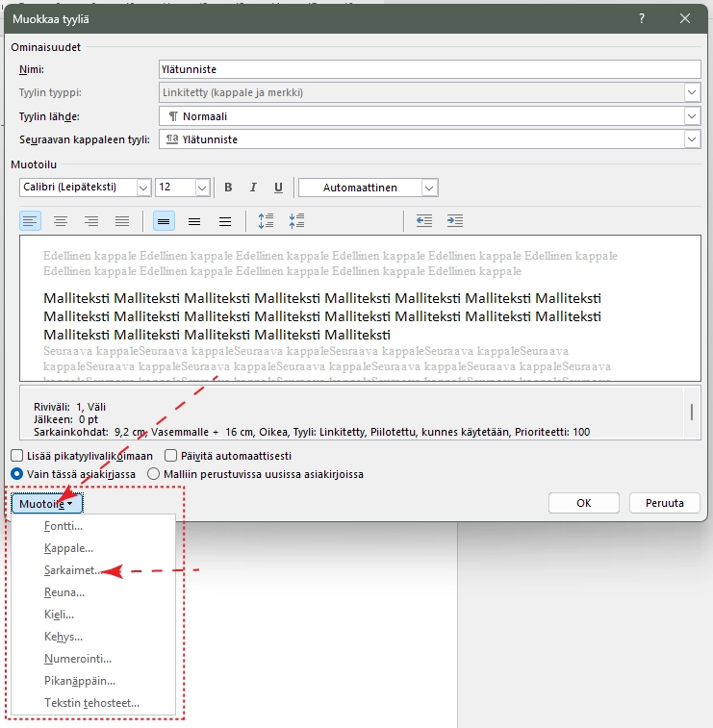Decrease the paragraph indent
This screenshot has width=713, height=728.
click(x=424, y=221)
